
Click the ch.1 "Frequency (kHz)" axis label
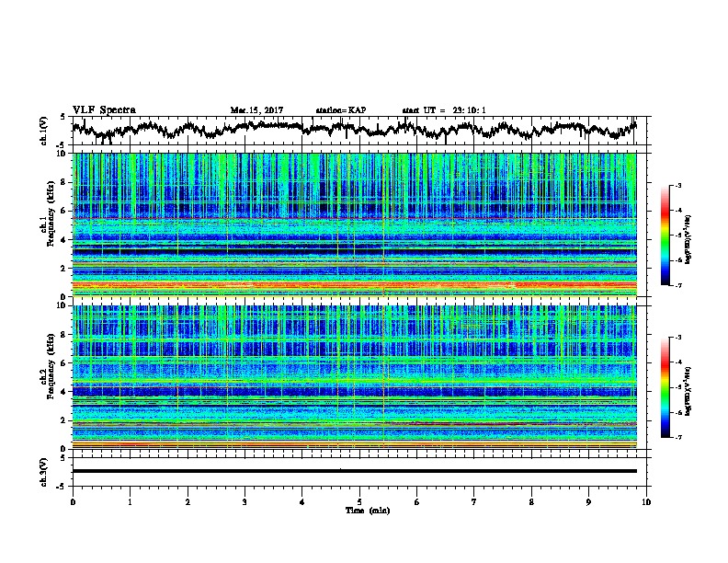pos(51,213)
